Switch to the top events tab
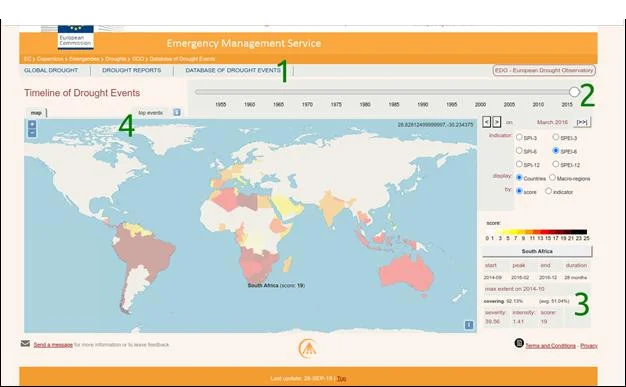 (x=151, y=113)
